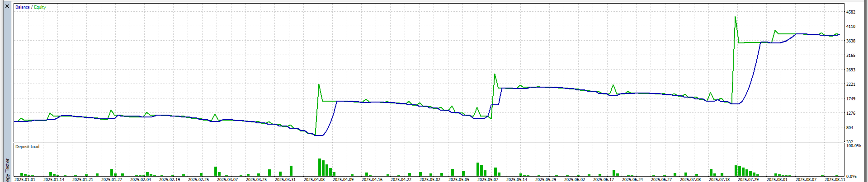This screenshot has height=182, width=868.
Task: Select the 1749 y-axis value
Action: pyautogui.click(x=850, y=99)
